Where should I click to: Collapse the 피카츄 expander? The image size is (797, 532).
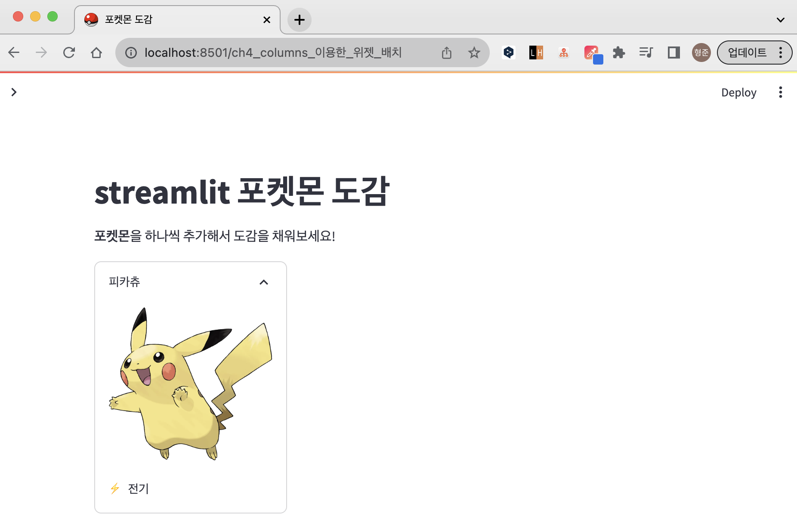[x=264, y=282]
